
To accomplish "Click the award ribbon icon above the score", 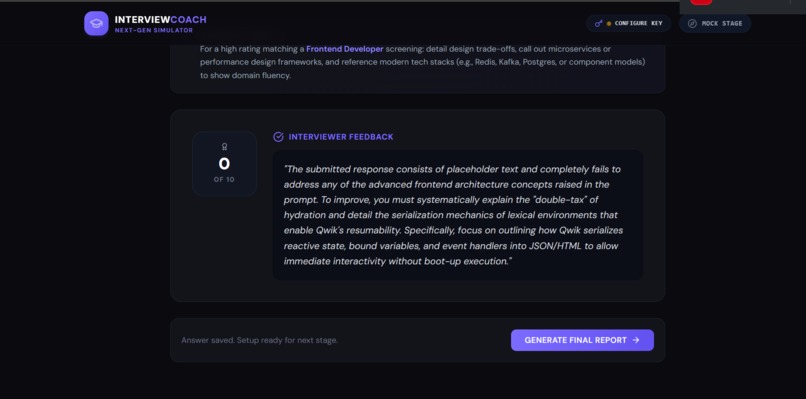I will (x=224, y=147).
